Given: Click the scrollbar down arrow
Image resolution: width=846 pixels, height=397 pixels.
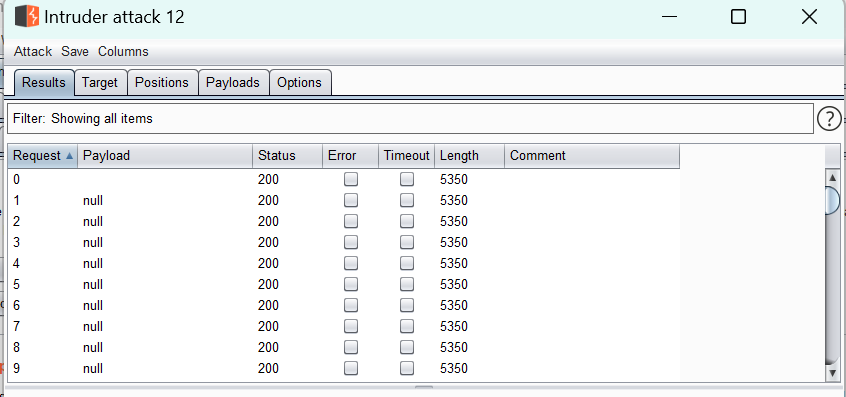Looking at the screenshot, I should tap(833, 373).
